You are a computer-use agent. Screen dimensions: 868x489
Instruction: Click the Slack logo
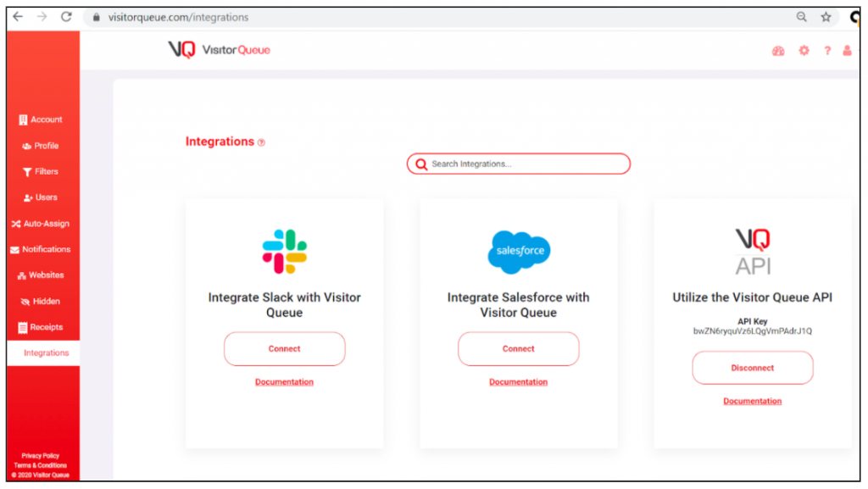point(285,252)
